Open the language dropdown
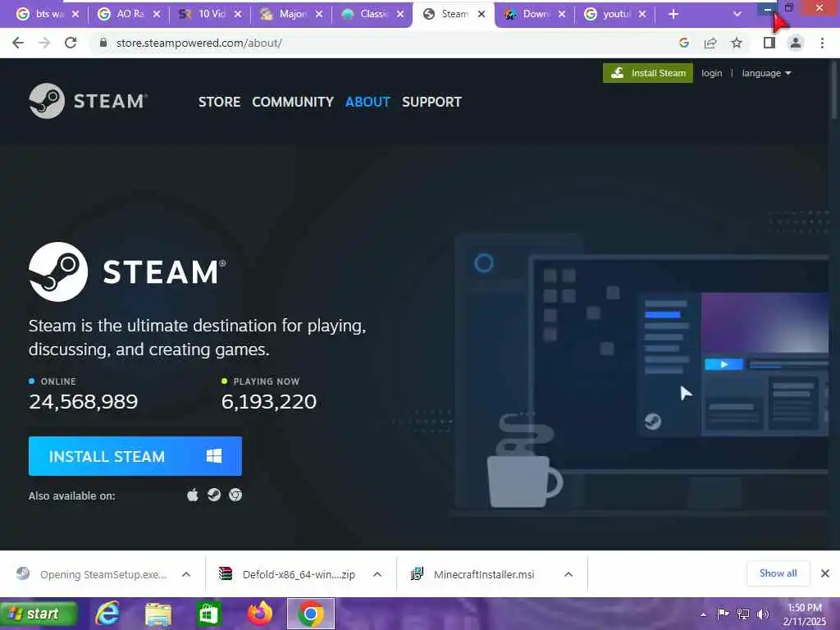 [x=766, y=73]
